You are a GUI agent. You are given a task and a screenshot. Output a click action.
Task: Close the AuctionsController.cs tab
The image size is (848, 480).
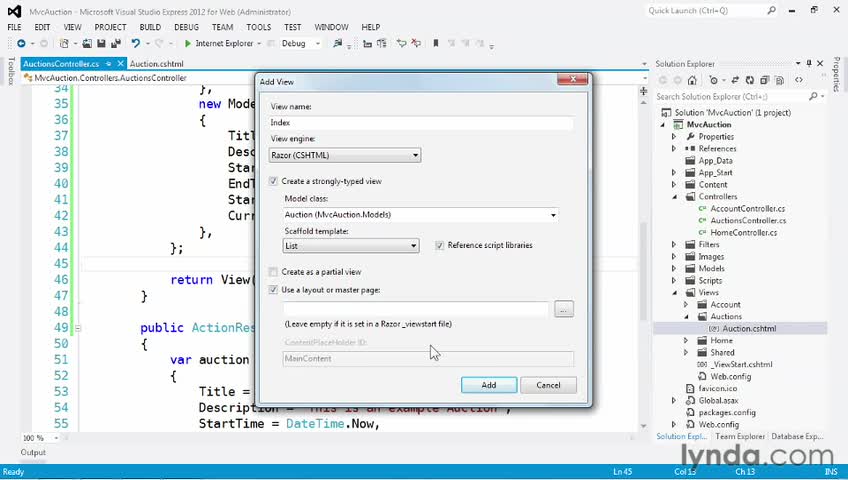[x=120, y=64]
